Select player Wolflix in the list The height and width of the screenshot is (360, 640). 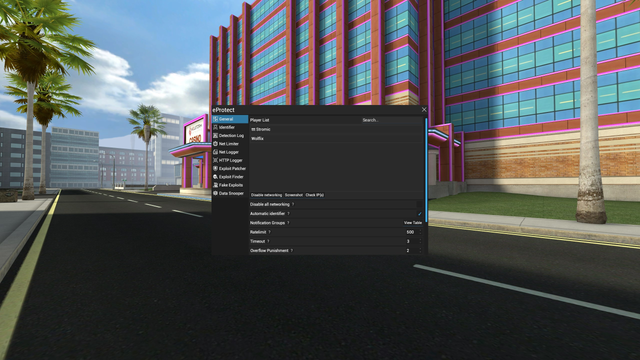tap(336, 138)
